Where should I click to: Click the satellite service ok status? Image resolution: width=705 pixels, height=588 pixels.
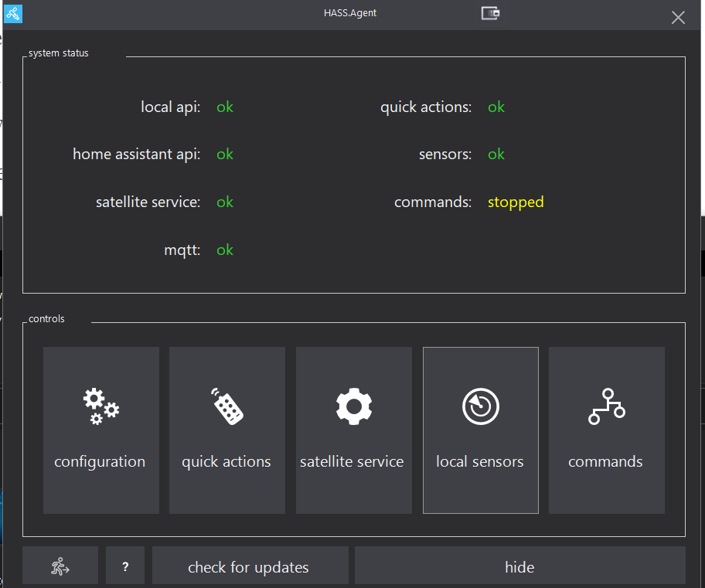click(225, 202)
